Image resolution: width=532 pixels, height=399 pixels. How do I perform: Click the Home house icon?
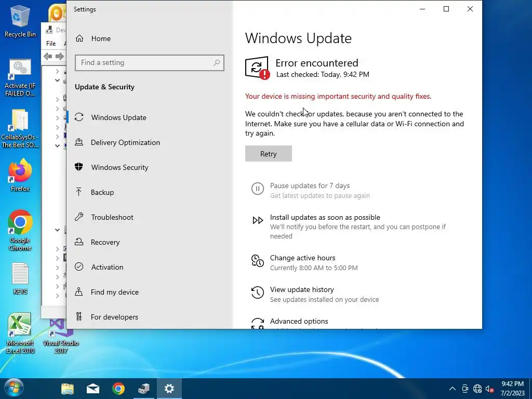(79, 38)
